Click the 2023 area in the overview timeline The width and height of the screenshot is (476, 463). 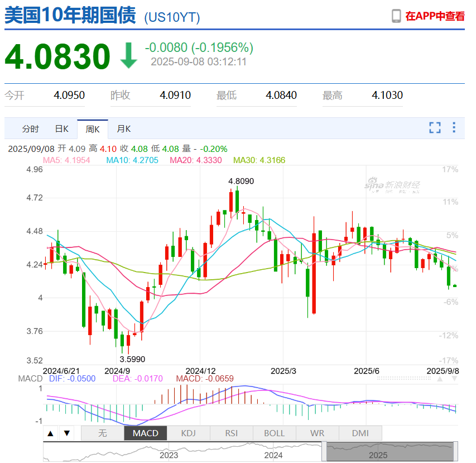[x=169, y=454]
